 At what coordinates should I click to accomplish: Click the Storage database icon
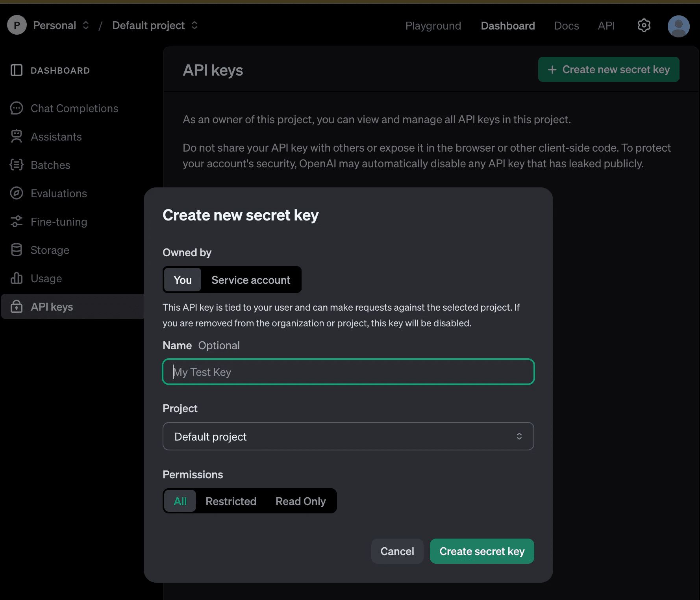[17, 250]
